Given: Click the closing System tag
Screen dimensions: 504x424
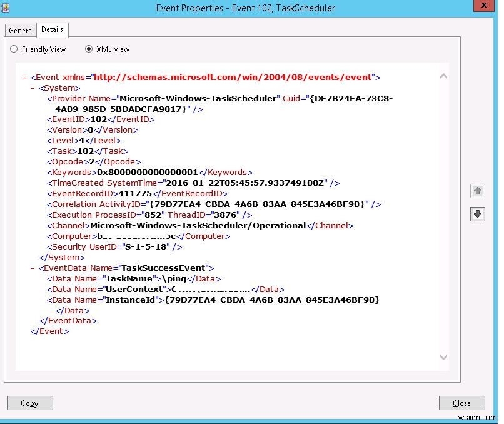Looking at the screenshot, I should click(62, 258).
